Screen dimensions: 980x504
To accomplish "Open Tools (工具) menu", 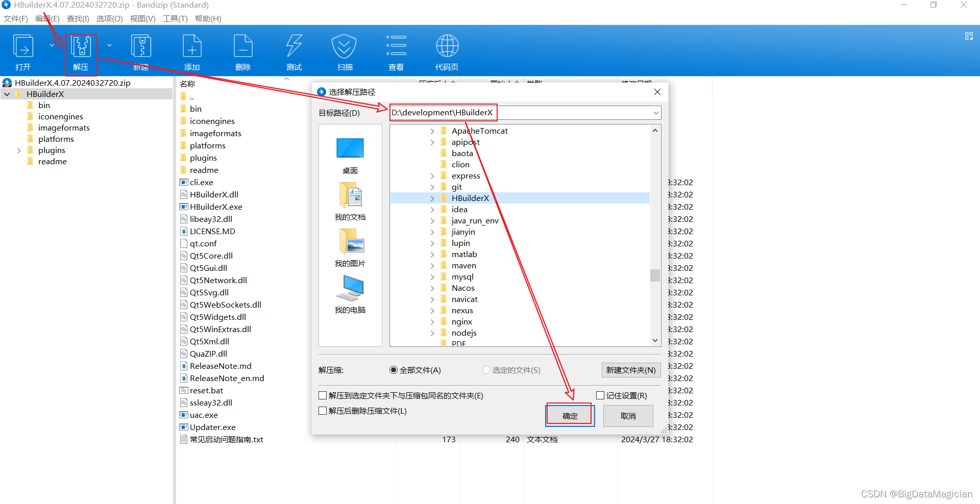I will [175, 19].
